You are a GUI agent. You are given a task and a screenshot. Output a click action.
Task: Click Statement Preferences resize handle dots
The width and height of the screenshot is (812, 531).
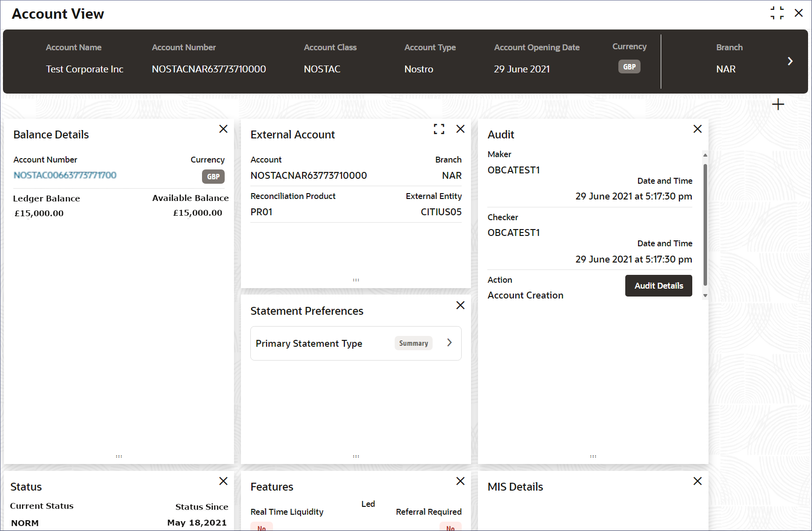click(356, 457)
